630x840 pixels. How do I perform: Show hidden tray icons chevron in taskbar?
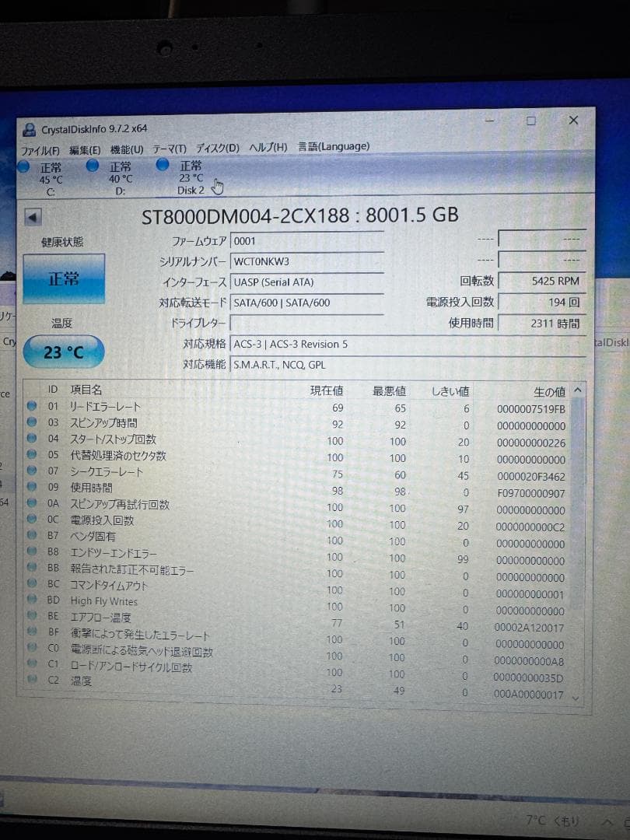[607, 822]
